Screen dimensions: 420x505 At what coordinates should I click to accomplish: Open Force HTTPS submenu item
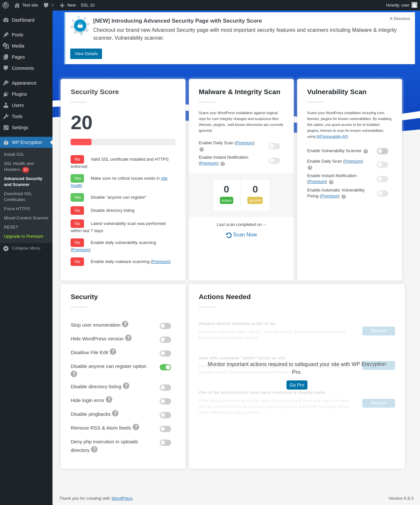point(17,209)
